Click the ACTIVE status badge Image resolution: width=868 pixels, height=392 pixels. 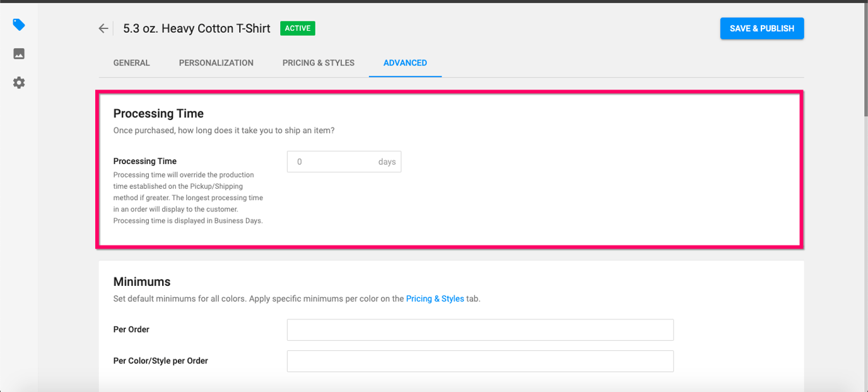point(298,28)
